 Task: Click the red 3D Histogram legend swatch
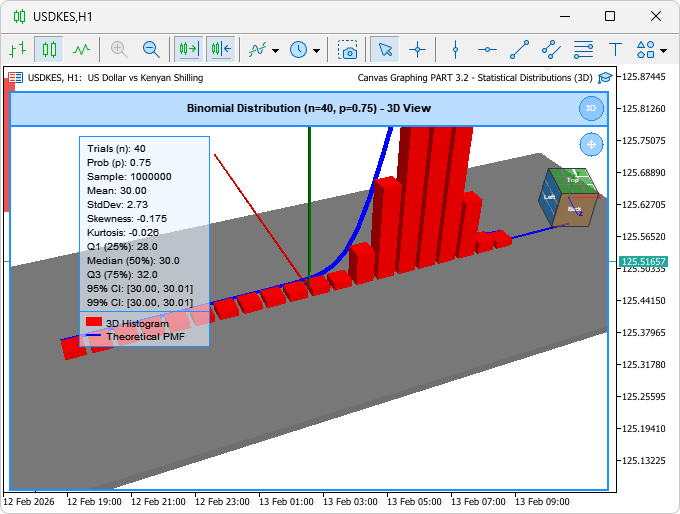coord(94,323)
